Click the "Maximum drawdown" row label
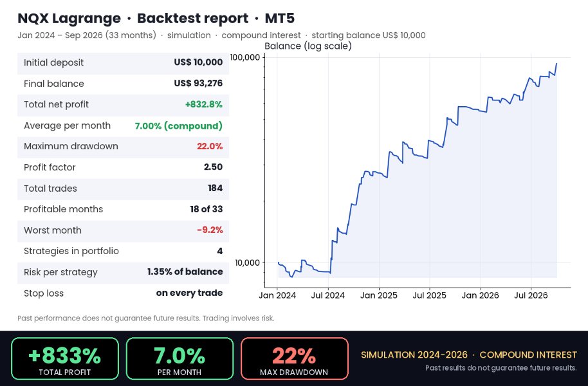 click(x=71, y=146)
